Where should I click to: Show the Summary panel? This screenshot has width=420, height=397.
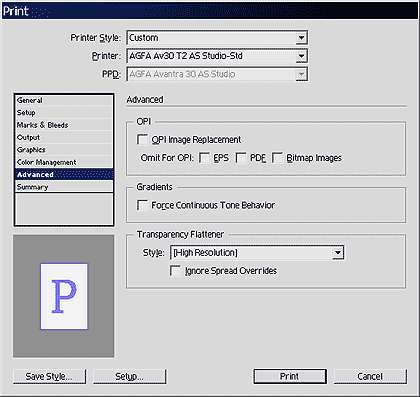click(x=64, y=187)
